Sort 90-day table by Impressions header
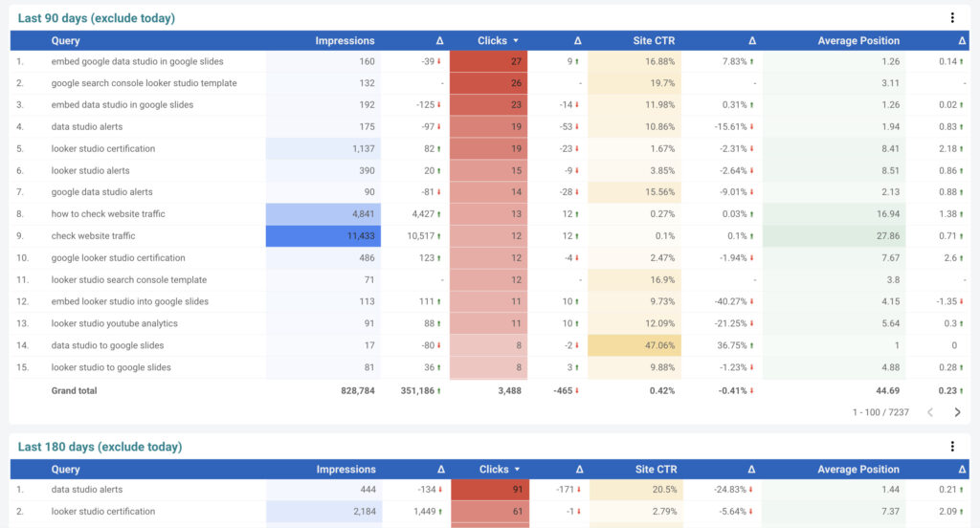The height and width of the screenshot is (528, 980). point(345,40)
